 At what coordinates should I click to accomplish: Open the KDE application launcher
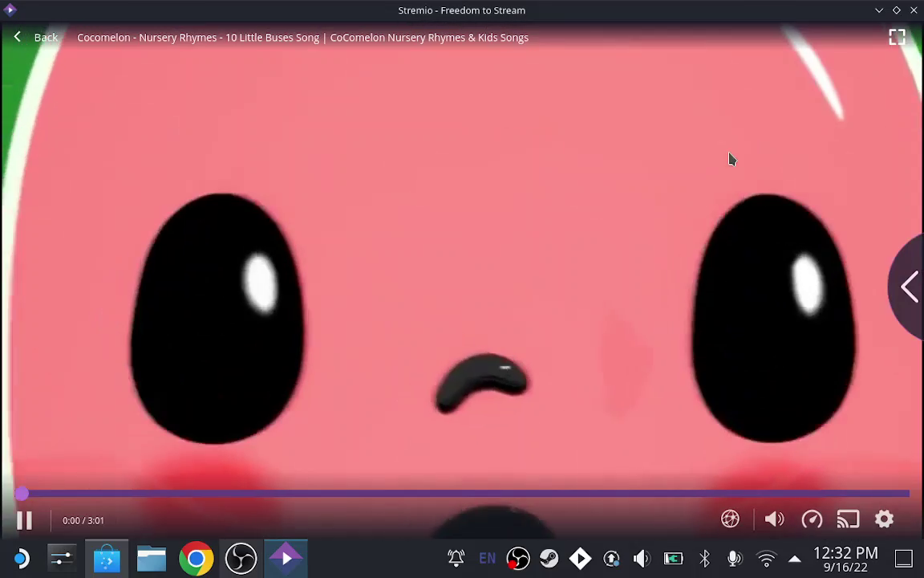[21, 558]
